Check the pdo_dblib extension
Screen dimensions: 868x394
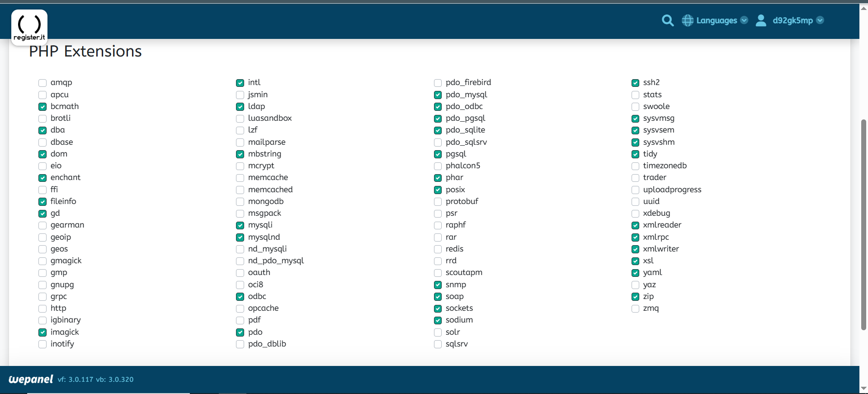[240, 344]
